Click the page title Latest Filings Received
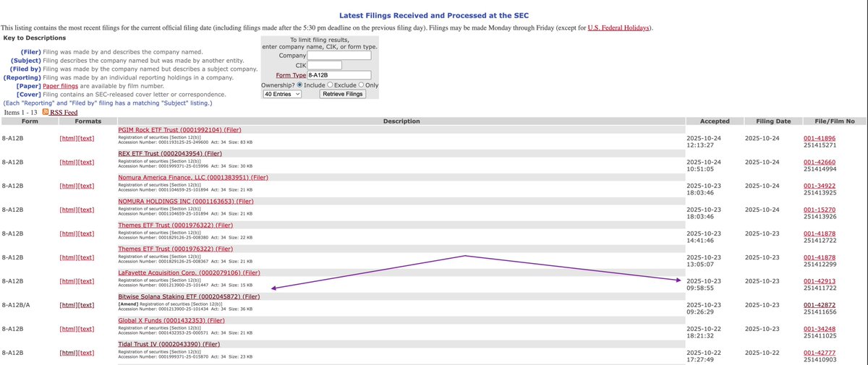 pos(433,14)
